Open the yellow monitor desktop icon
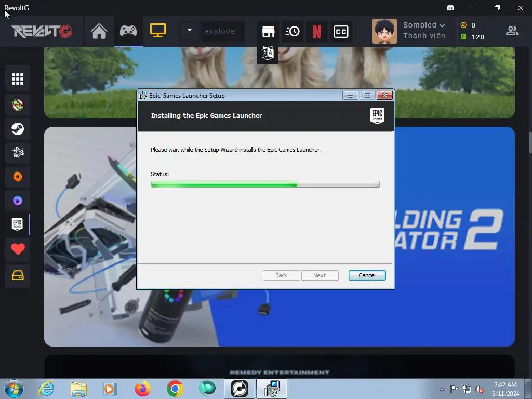This screenshot has height=399, width=532. tap(158, 31)
